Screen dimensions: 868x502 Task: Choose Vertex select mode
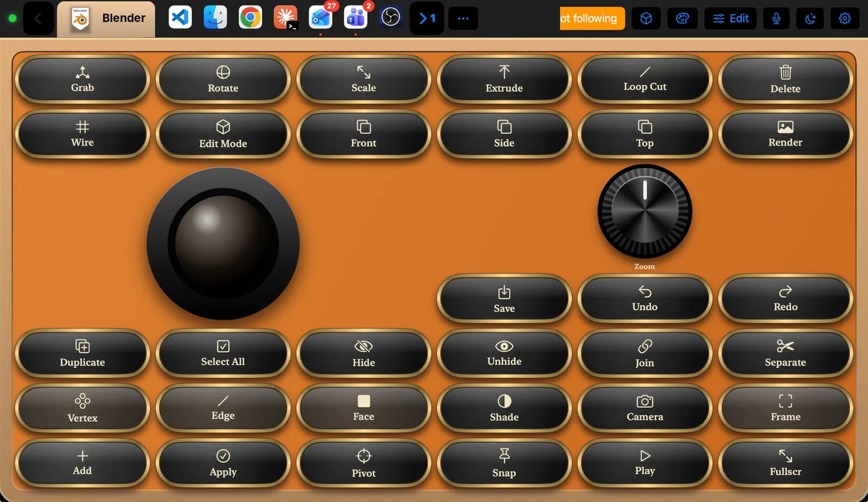pyautogui.click(x=82, y=408)
